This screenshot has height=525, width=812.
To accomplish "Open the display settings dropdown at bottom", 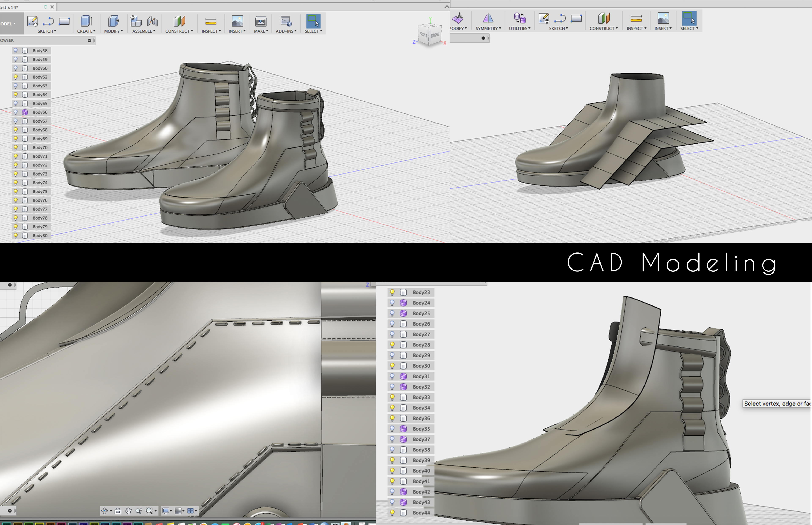I will (166, 511).
